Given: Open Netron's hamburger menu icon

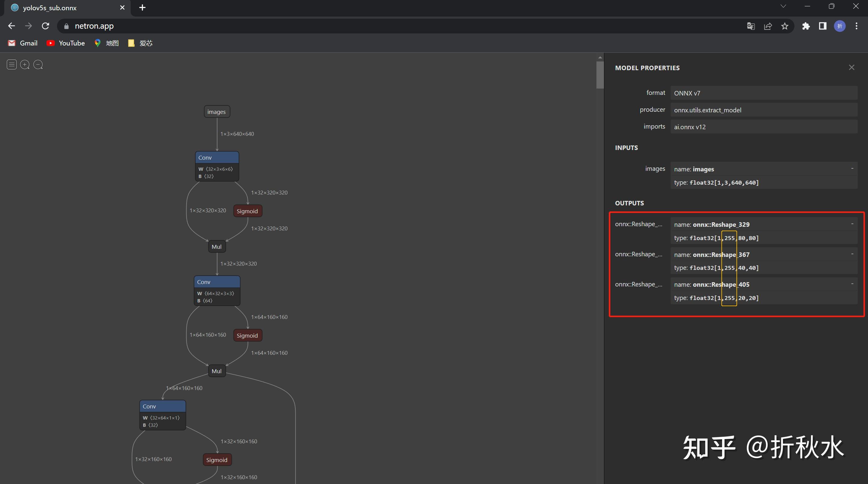Looking at the screenshot, I should [x=11, y=64].
